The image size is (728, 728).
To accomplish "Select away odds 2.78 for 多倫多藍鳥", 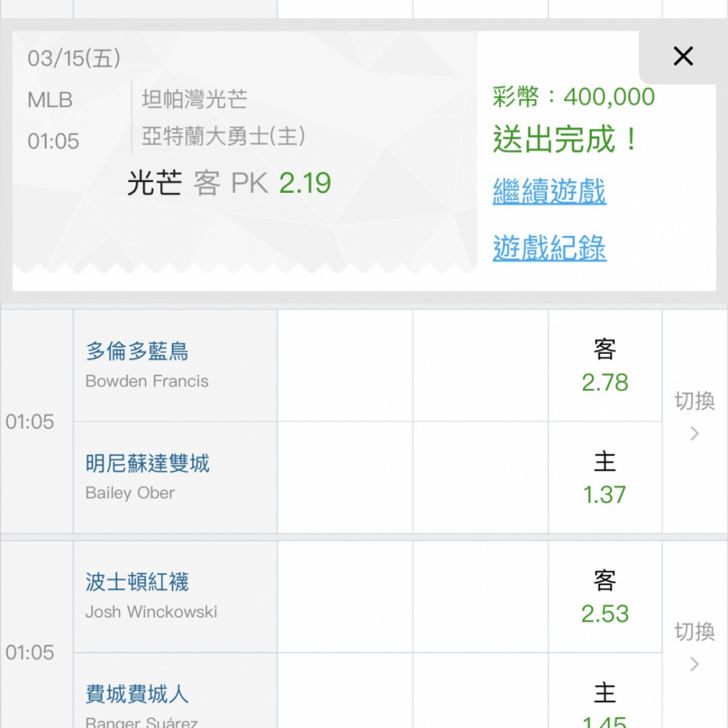I will (604, 367).
